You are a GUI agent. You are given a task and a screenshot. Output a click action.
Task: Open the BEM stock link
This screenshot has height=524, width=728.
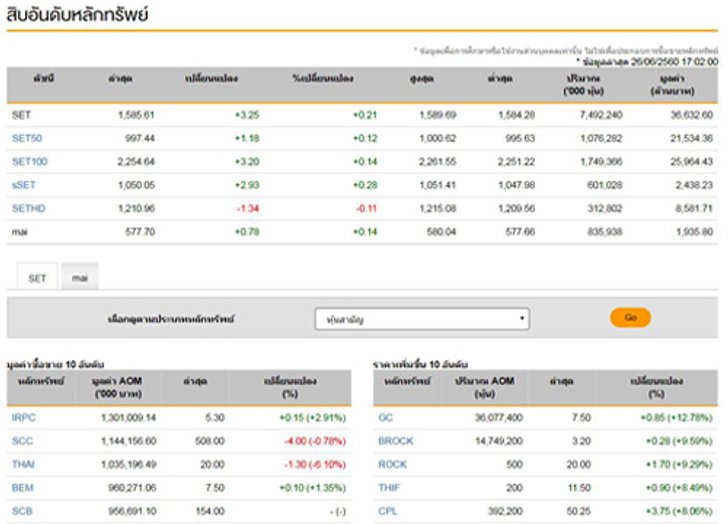pos(23,487)
